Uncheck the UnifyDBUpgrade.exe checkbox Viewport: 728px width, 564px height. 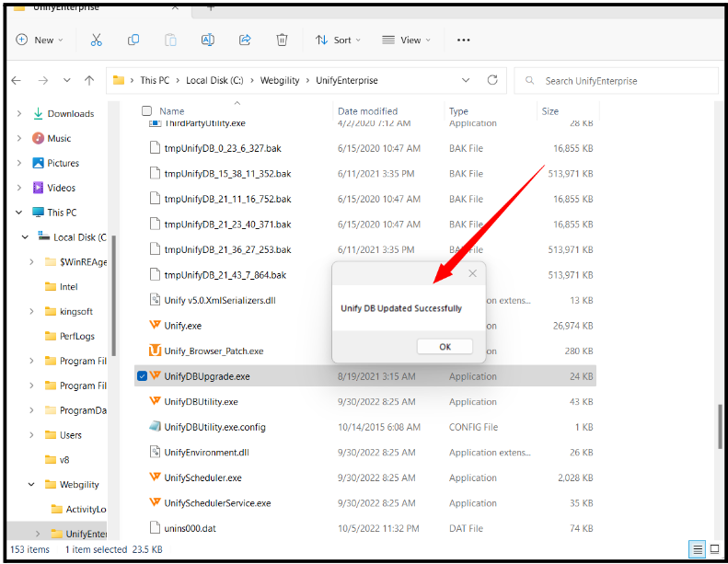142,376
